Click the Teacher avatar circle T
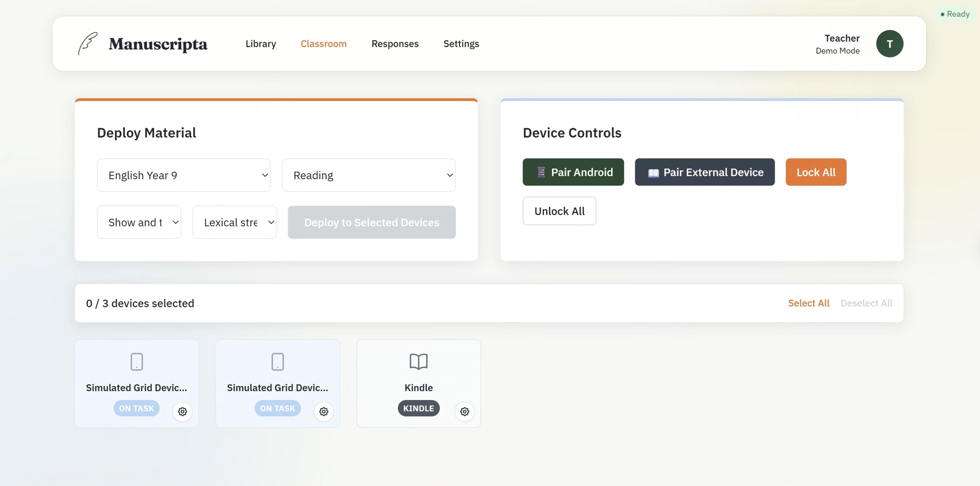The image size is (980, 486). pos(890,44)
